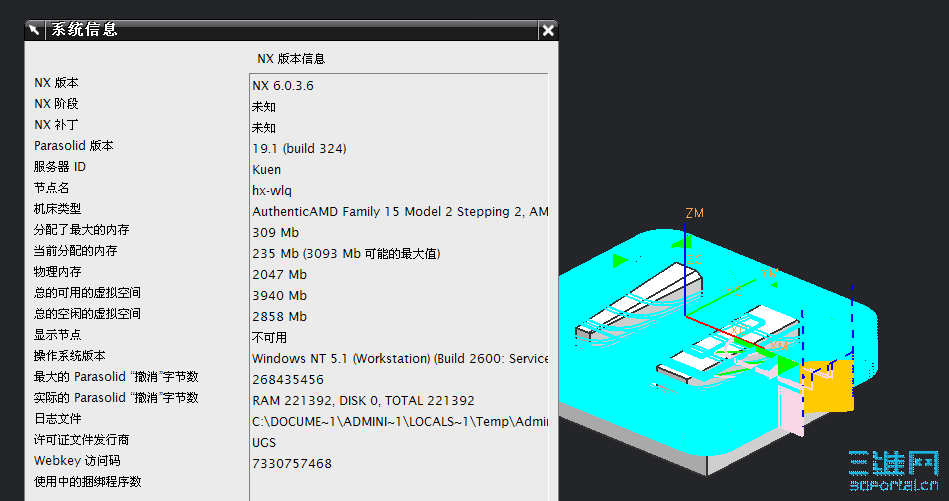Click the '总的可用的虚拟空间' label

coord(87,293)
